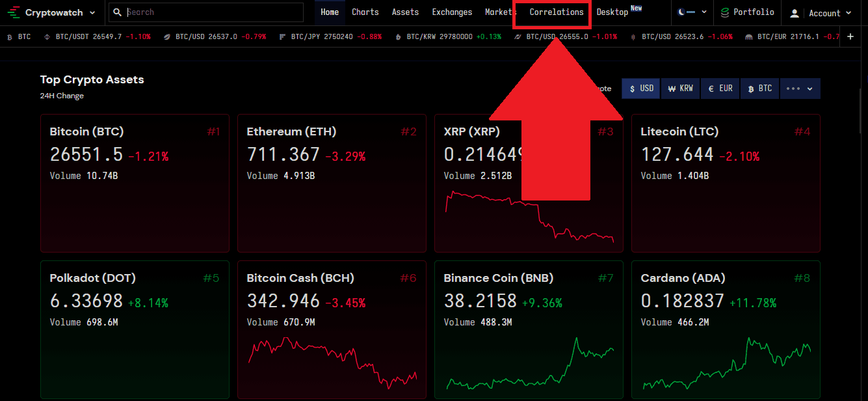Select the BTC/USD 26537.0 ticker
This screenshot has height=401, width=868.
click(x=215, y=36)
